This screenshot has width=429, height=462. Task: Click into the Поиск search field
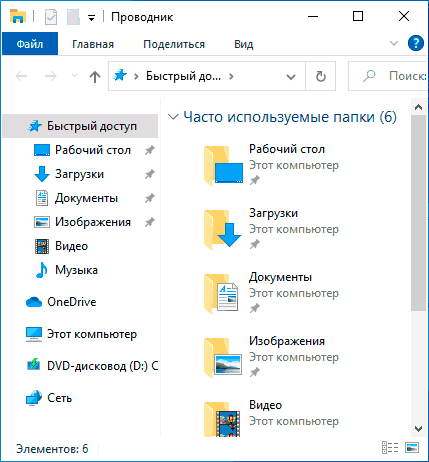388,76
